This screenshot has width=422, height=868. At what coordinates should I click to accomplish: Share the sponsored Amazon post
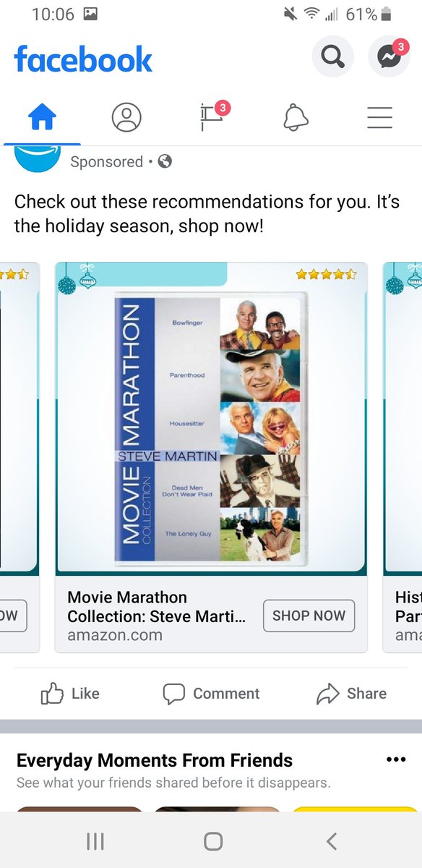pyautogui.click(x=352, y=694)
